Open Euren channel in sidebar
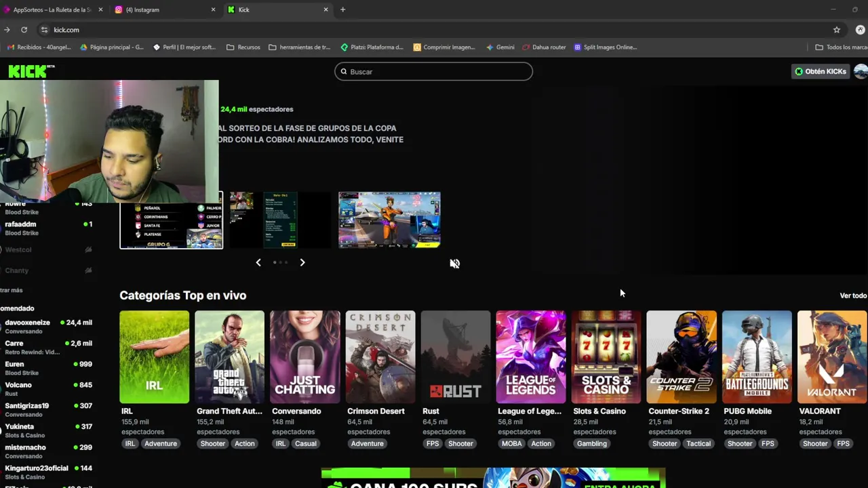 pos(47,368)
